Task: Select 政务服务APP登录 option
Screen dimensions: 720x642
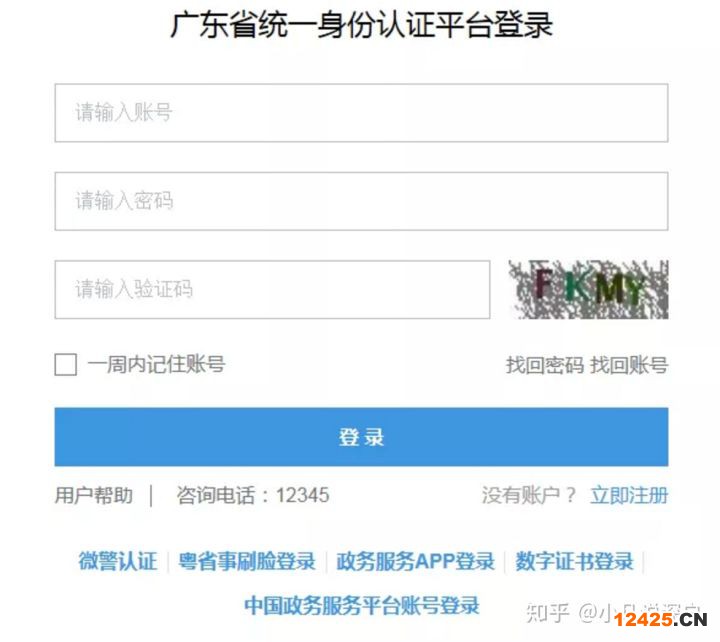Action: pyautogui.click(x=416, y=561)
